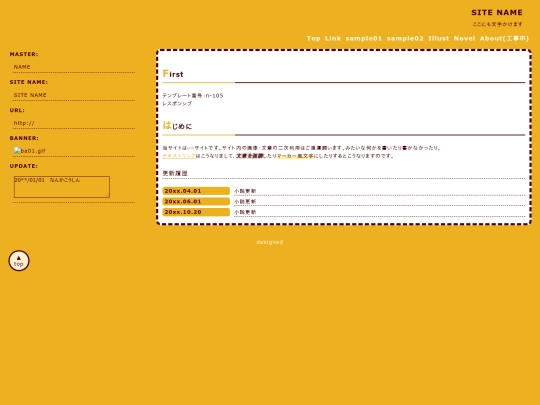Open the Novel navigation item
Viewport: 540px width, 405px height.
[464, 39]
